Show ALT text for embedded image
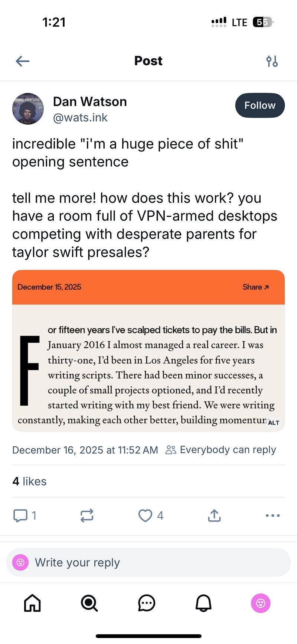Image resolution: width=297 pixels, height=644 pixels. coord(274,423)
